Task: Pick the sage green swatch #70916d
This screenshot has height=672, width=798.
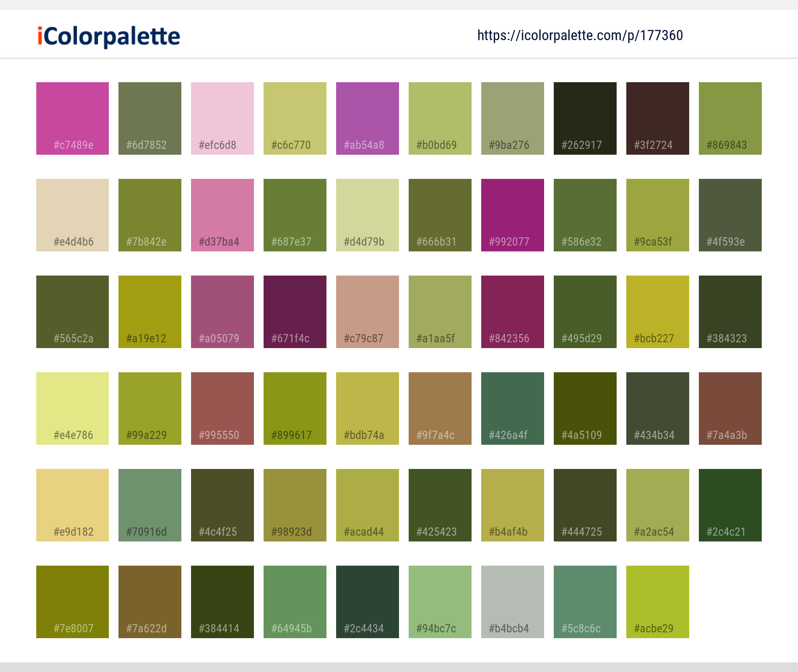Action: tap(149, 505)
